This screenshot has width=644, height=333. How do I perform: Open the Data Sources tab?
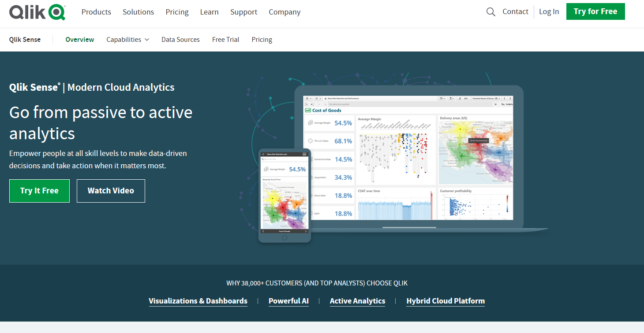coord(180,40)
